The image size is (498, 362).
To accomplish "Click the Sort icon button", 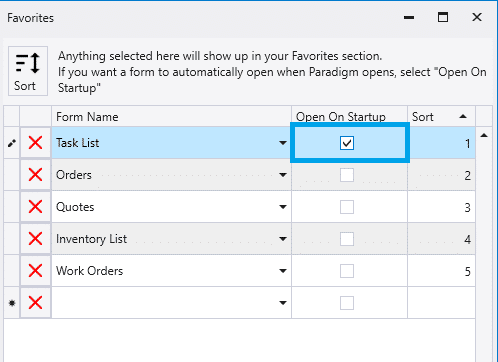I will tap(28, 71).
